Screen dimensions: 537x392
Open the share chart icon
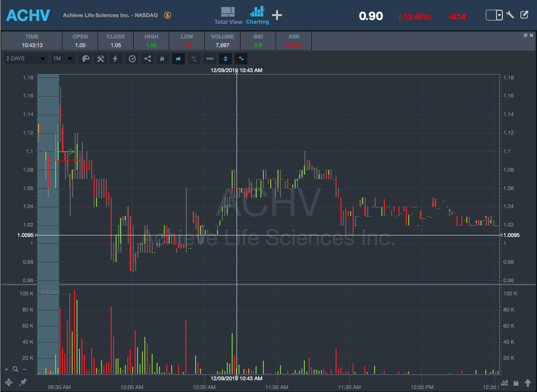coord(147,59)
